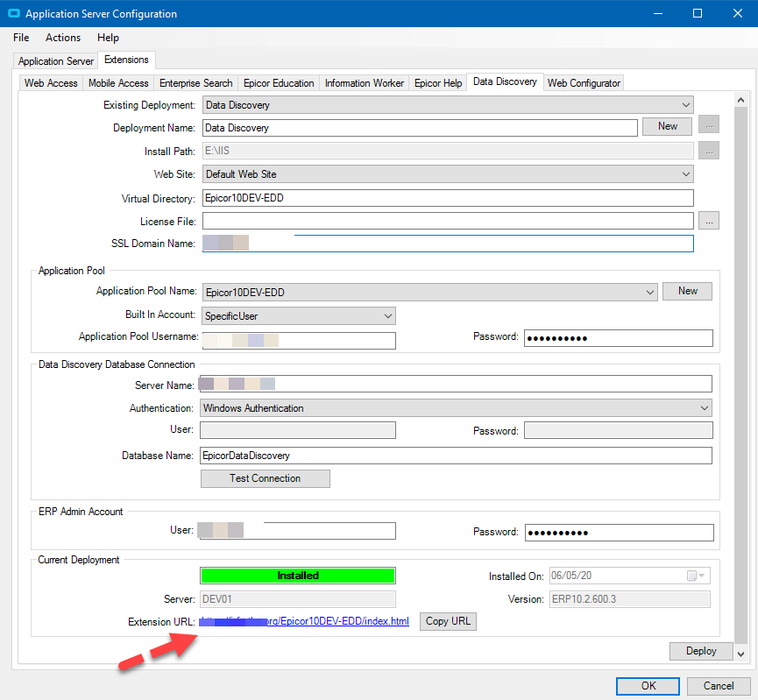Expand the Existing Deployment dropdown
758x700 pixels.
point(448,105)
